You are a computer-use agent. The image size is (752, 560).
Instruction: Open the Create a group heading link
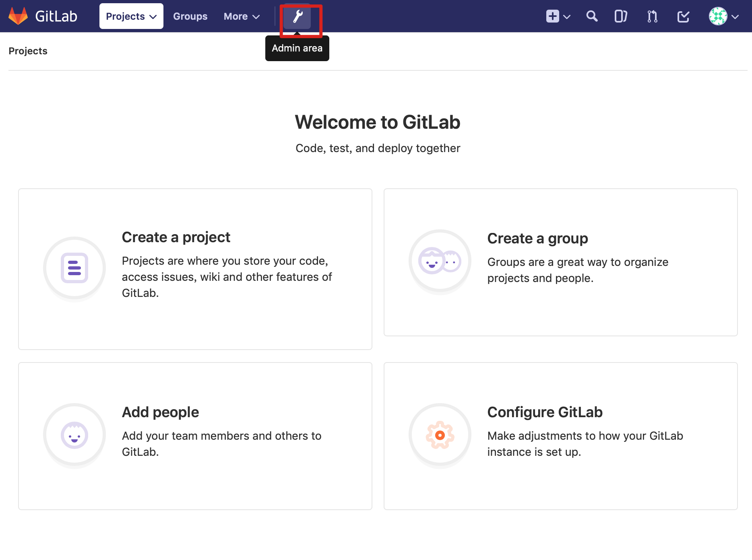(x=537, y=239)
